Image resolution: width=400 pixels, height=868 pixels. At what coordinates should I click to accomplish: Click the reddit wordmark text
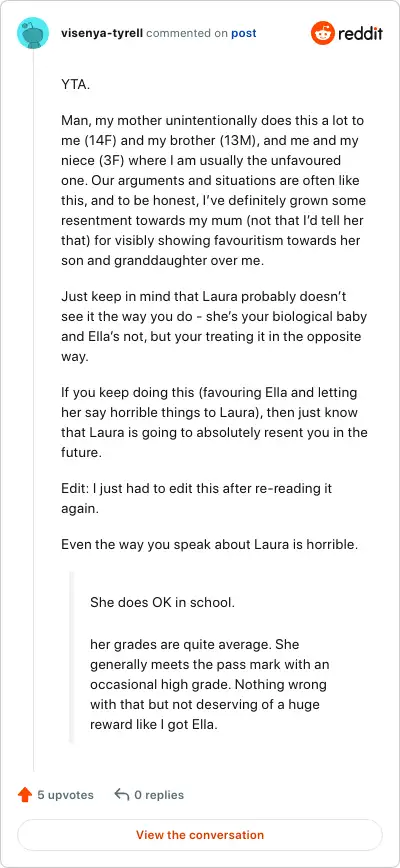(360, 34)
